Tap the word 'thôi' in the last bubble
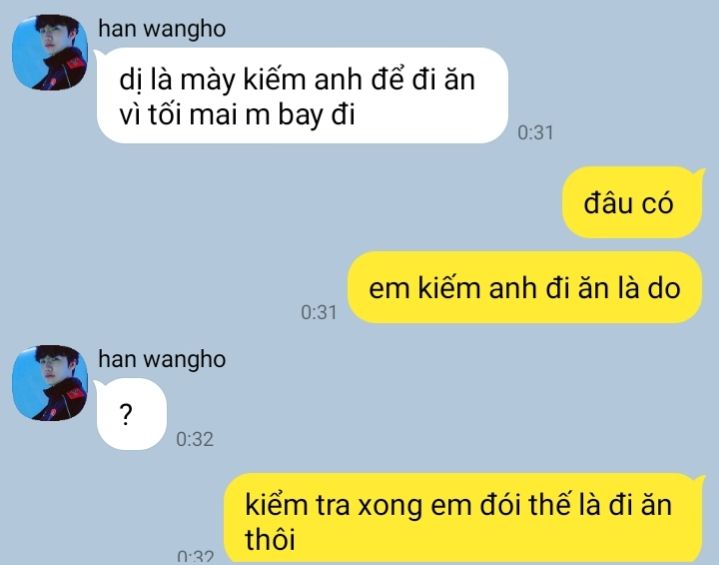 point(270,539)
